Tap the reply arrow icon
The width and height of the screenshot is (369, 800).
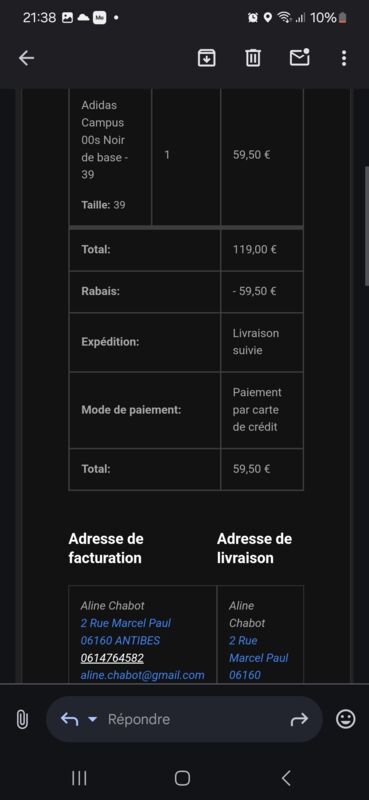(69, 719)
